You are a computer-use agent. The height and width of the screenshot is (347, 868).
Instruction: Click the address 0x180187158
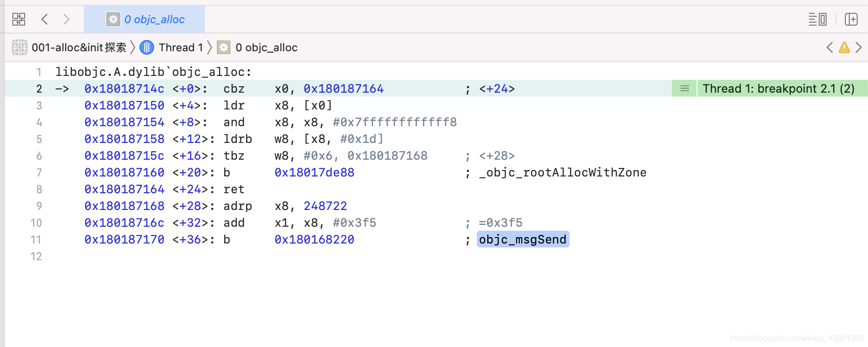coord(124,139)
